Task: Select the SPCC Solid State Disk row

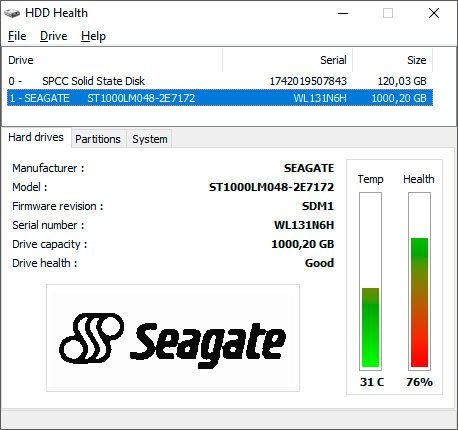Action: 220,81
